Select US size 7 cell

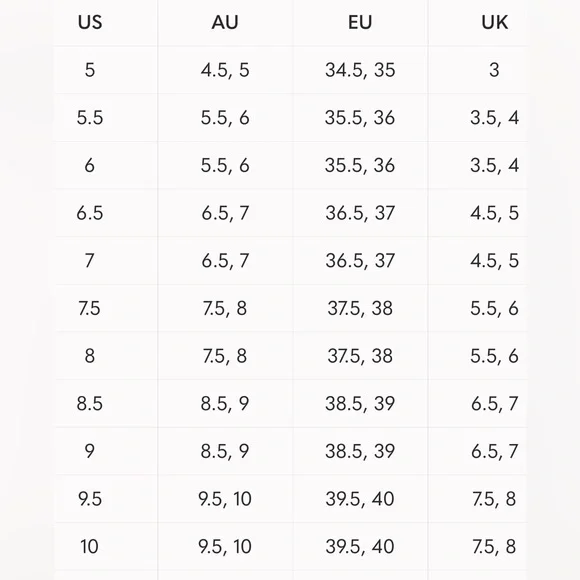pos(90,260)
